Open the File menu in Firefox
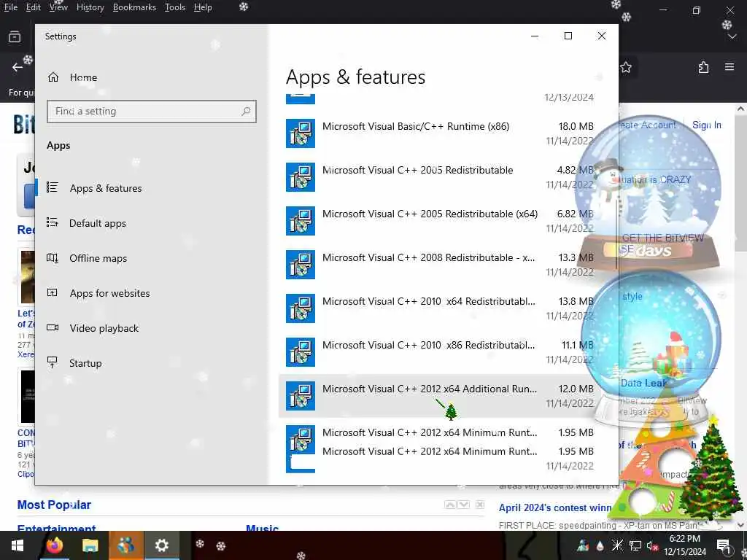Viewport: 747px width, 560px height. [10, 7]
